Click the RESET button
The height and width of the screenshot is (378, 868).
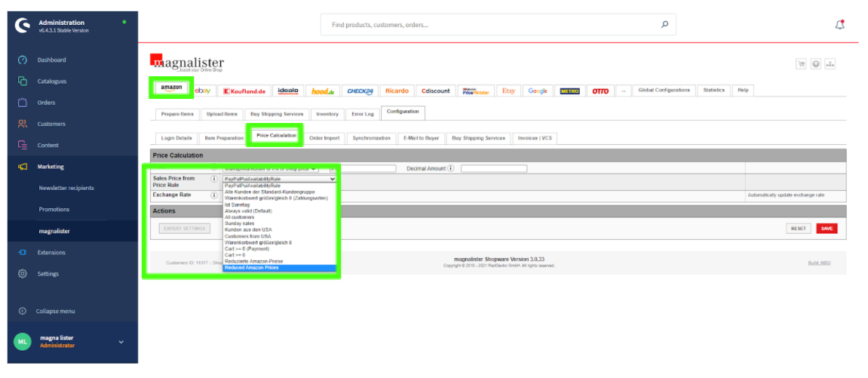tap(799, 229)
